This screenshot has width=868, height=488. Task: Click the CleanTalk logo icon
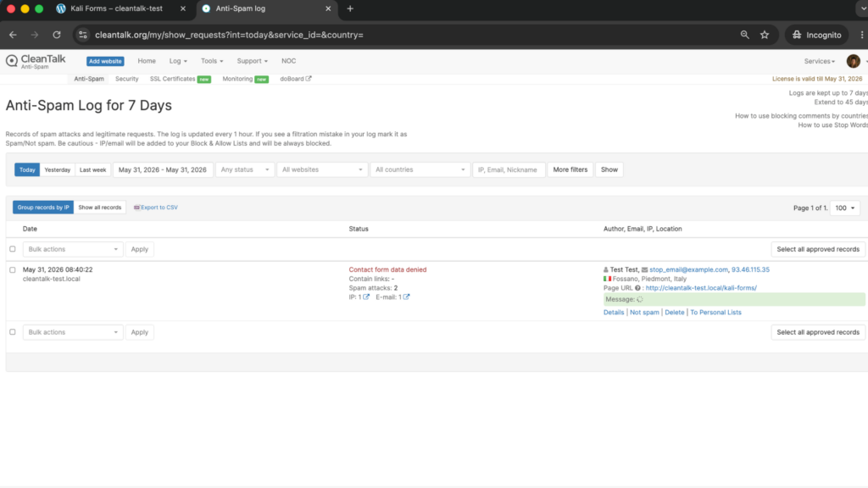coord(12,60)
